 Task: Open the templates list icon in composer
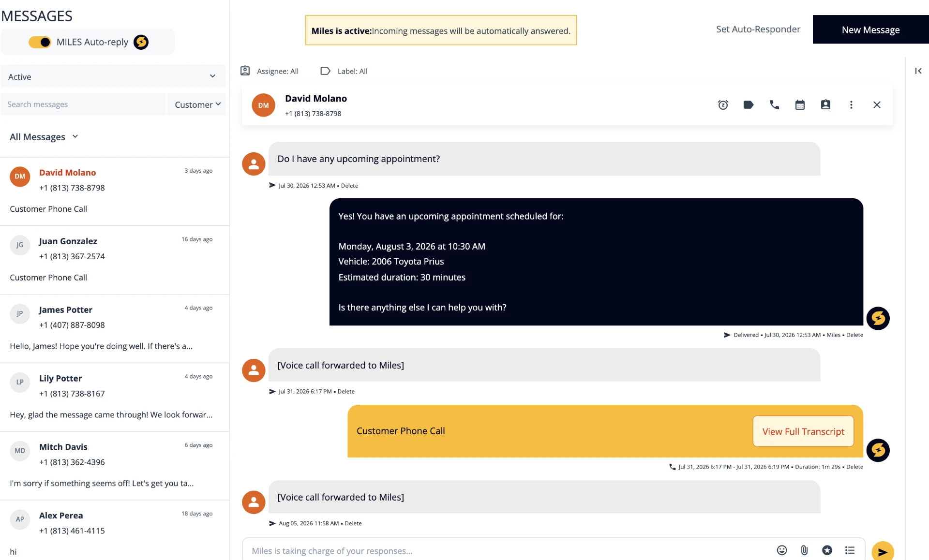[x=850, y=550]
